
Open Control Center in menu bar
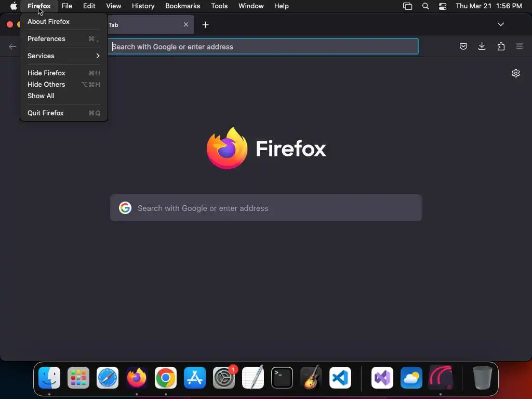coord(443,6)
